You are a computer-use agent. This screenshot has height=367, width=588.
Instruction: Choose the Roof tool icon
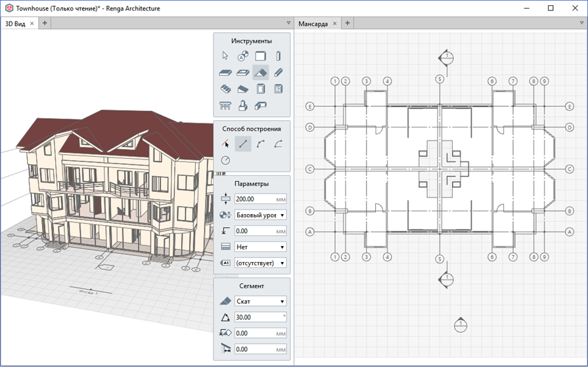(261, 72)
